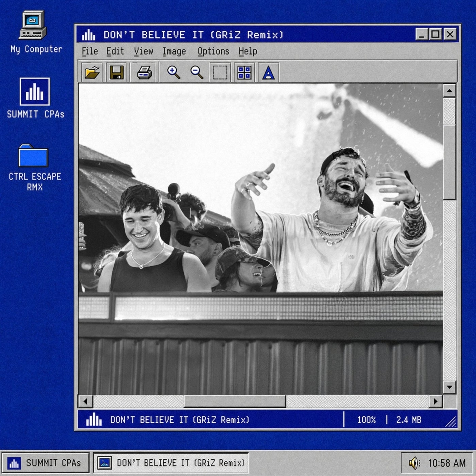Select the letter A text tool
The height and width of the screenshot is (476, 476).
tap(268, 72)
